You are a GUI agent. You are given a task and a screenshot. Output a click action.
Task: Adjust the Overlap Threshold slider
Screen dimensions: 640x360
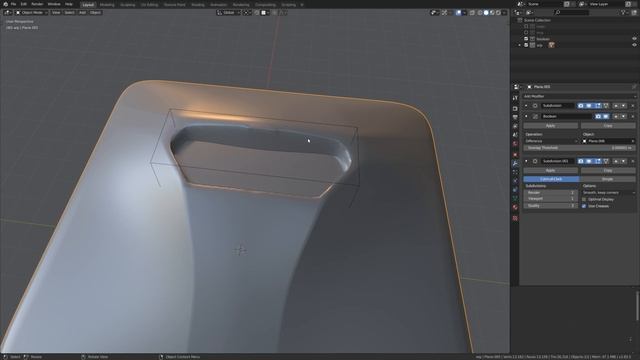click(x=579, y=148)
